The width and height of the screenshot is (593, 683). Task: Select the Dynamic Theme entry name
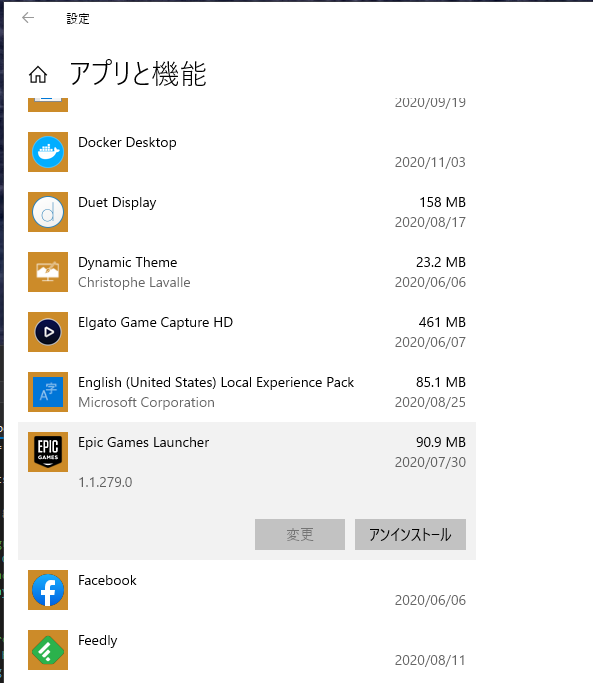pos(128,263)
